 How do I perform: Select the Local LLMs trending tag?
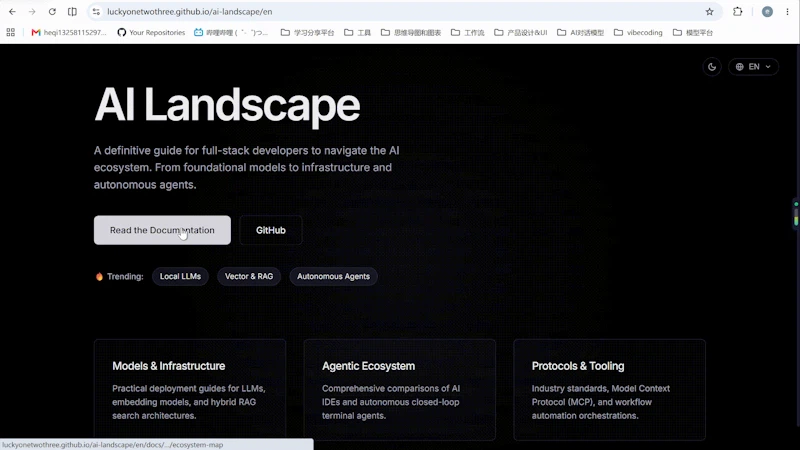[x=180, y=277]
